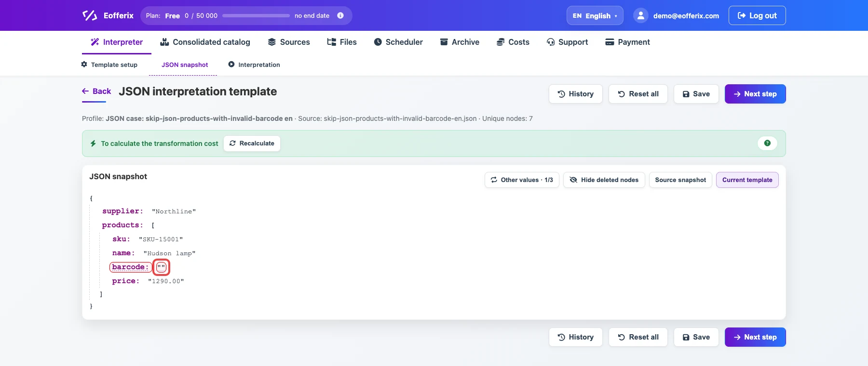Open the Files tab
Image resolution: width=868 pixels, height=366 pixels.
tap(342, 42)
